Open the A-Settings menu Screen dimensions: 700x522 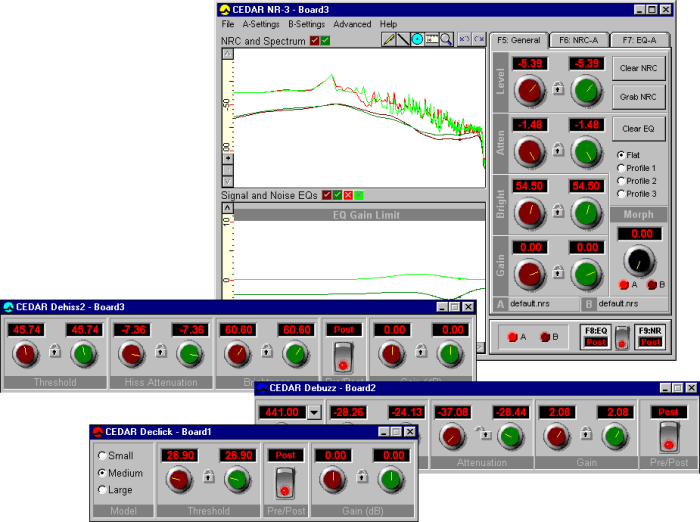[x=261, y=24]
